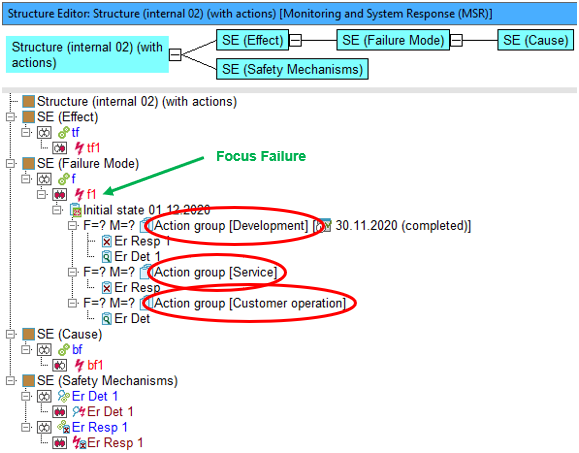Click the calendar icon at Initial state
579x453 pixels.
[76, 210]
